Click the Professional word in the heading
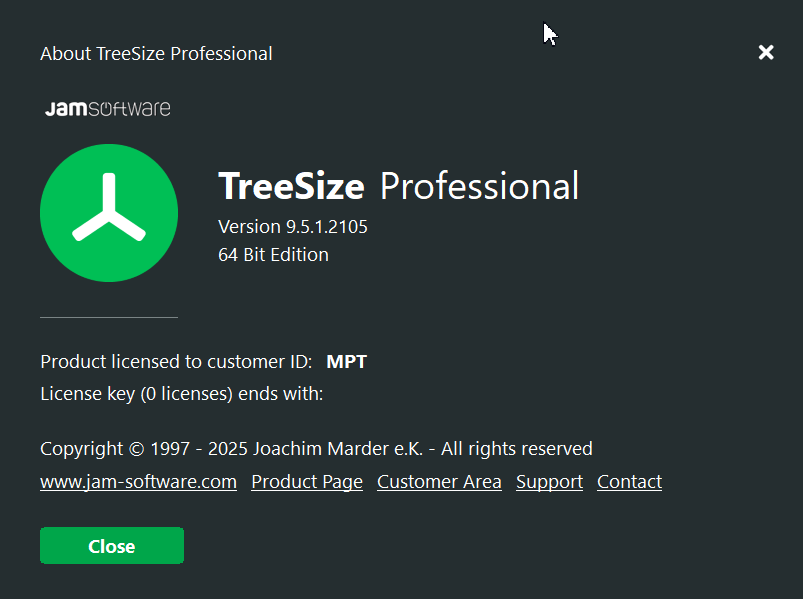 pyautogui.click(x=479, y=186)
